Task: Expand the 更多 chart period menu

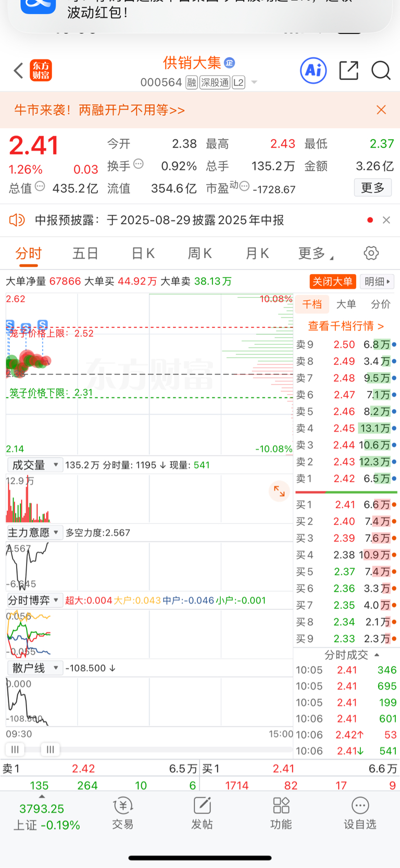Action: click(x=316, y=253)
